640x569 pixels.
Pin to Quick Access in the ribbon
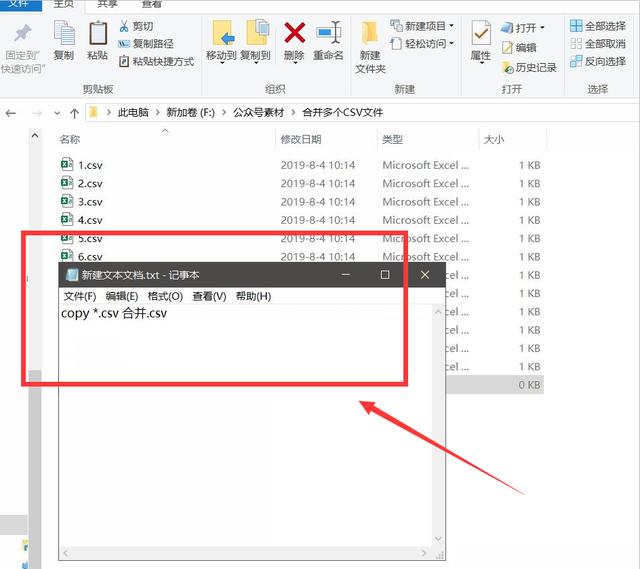point(23,49)
